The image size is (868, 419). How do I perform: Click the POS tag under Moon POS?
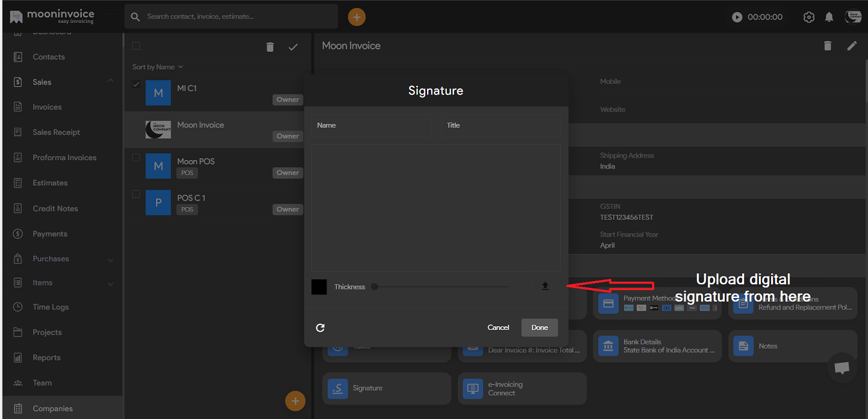187,173
